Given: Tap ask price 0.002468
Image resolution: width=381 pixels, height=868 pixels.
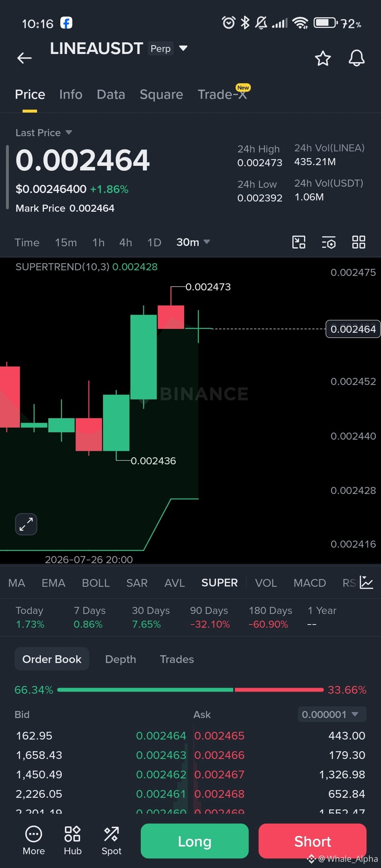Looking at the screenshot, I should point(219,794).
